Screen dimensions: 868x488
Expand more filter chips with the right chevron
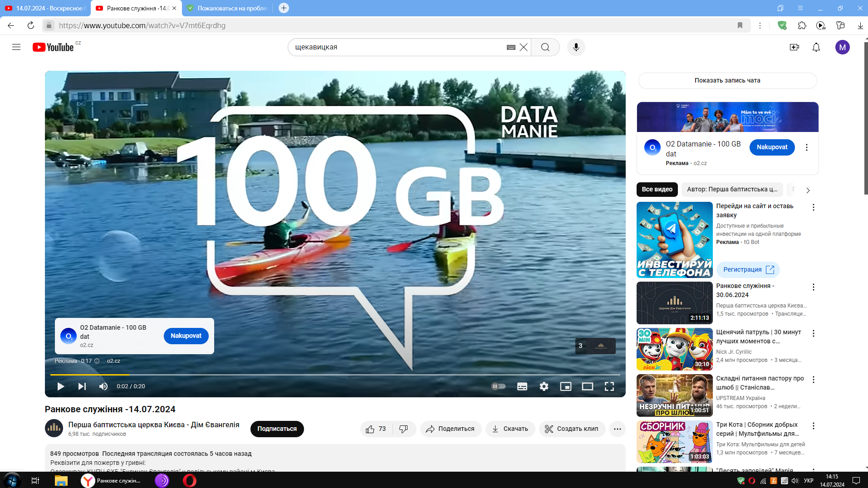[808, 190]
